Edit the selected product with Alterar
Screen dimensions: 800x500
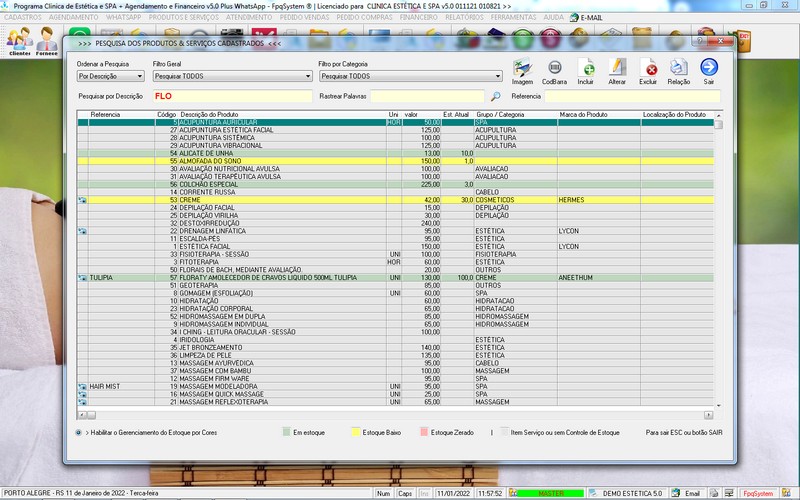[617, 71]
